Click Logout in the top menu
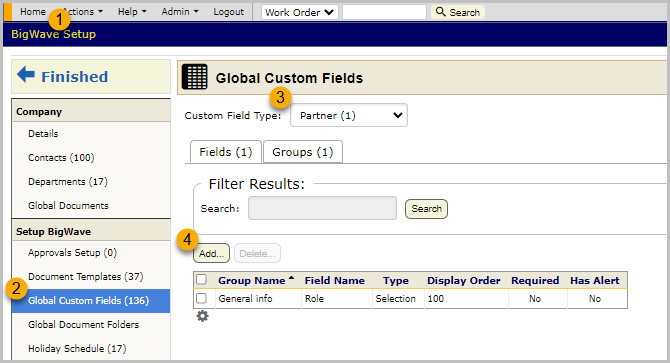The image size is (670, 363). coord(229,12)
